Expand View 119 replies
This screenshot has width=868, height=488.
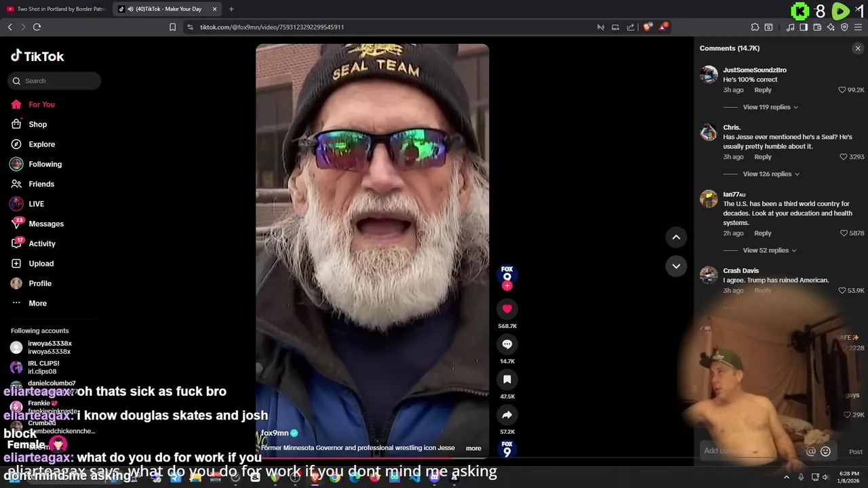[x=770, y=107]
